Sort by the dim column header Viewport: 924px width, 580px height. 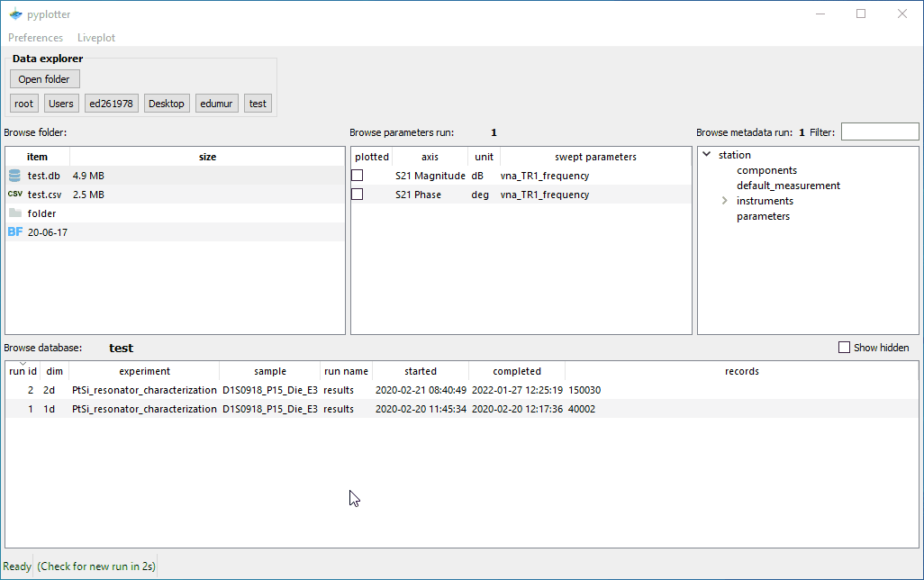[55, 371]
